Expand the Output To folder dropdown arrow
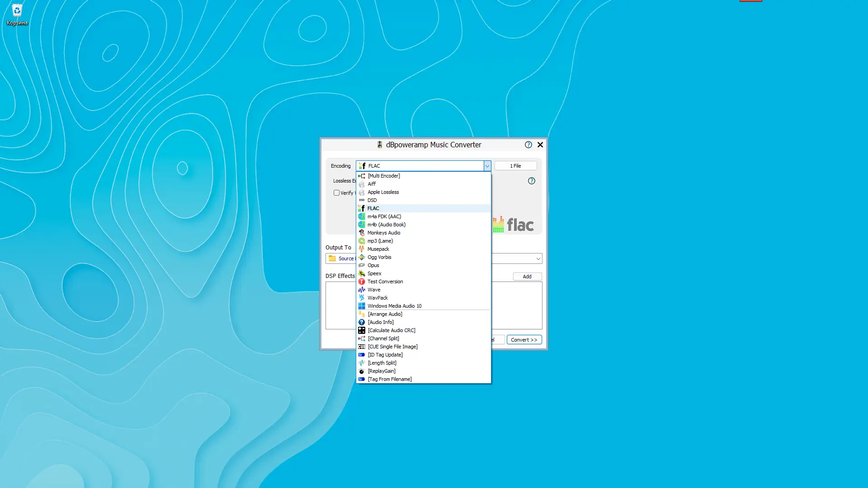The image size is (868, 488). pyautogui.click(x=538, y=259)
